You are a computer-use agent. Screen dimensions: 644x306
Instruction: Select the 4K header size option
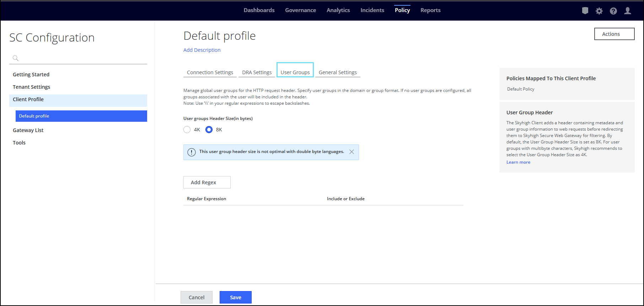click(x=187, y=130)
